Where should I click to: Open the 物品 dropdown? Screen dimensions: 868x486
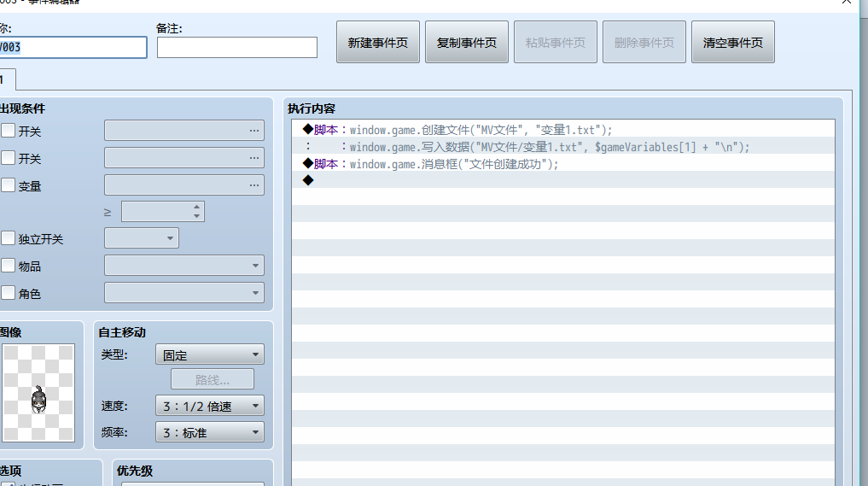click(x=184, y=266)
